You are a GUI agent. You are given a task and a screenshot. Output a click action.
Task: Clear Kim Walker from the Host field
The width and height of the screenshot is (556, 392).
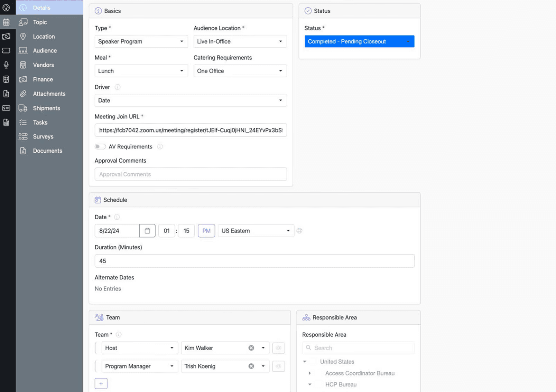click(251, 348)
